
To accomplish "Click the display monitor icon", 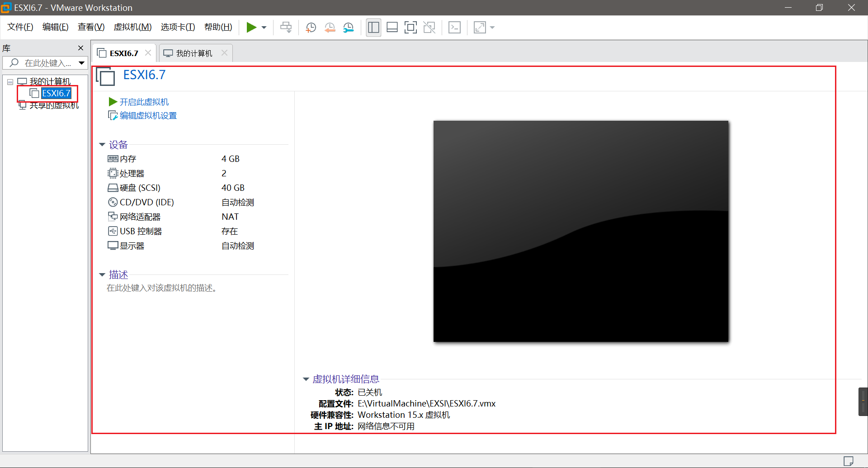I will point(113,246).
